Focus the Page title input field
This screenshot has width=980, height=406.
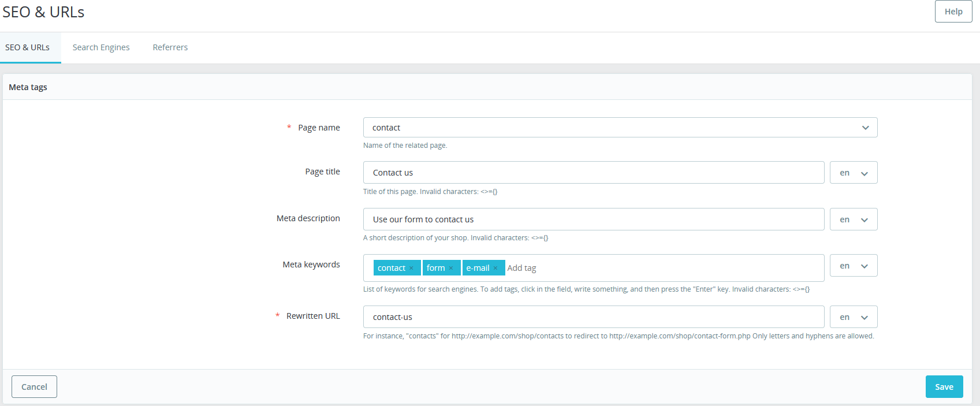(594, 173)
